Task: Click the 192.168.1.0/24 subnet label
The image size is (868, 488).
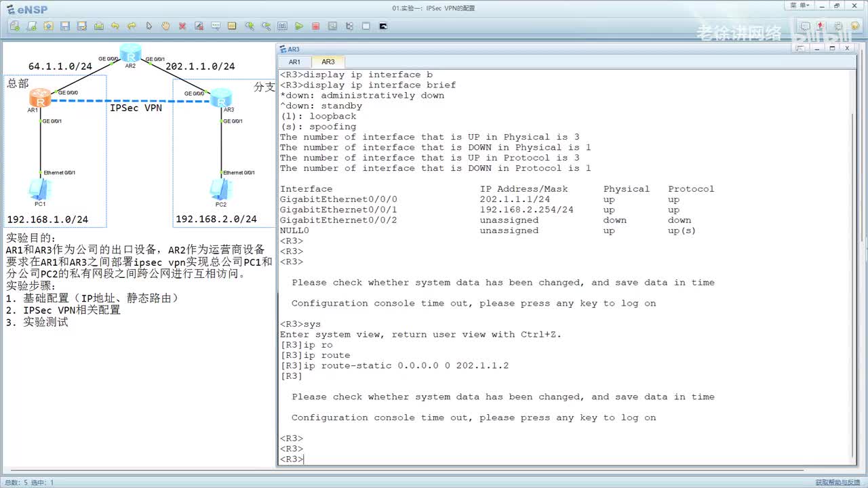Action: 47,220
